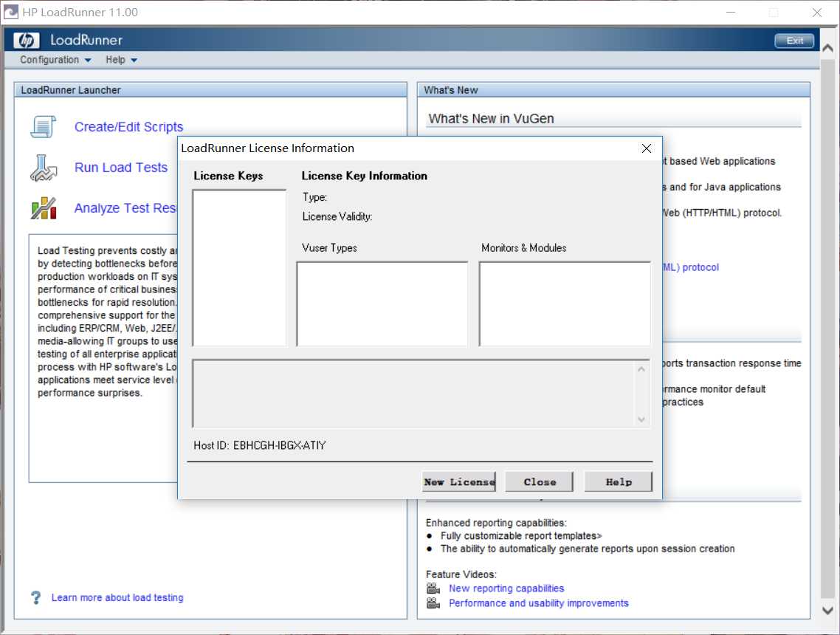Click inside the License Keys list box
Image resolution: width=840 pixels, height=635 pixels.
[239, 268]
